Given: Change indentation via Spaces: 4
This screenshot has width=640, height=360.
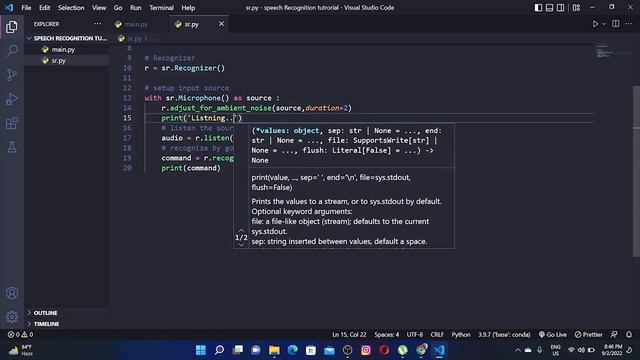Looking at the screenshot, I should tap(387, 335).
